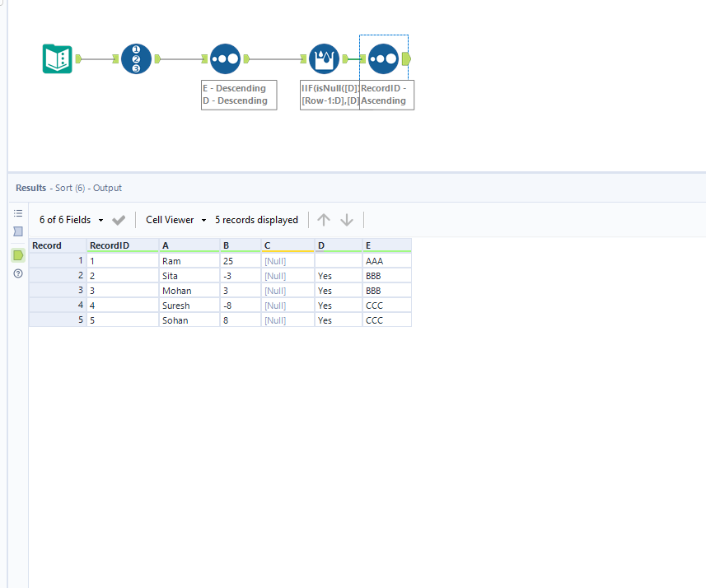Click input anchor of Multi-Row Formula tool
Screen dimensions: 706x588
click(303, 59)
